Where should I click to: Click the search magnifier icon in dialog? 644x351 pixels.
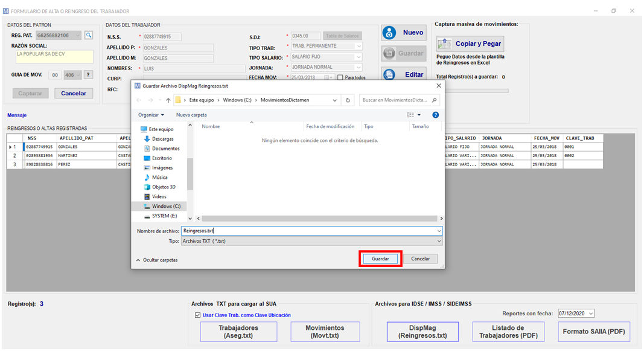click(x=434, y=100)
